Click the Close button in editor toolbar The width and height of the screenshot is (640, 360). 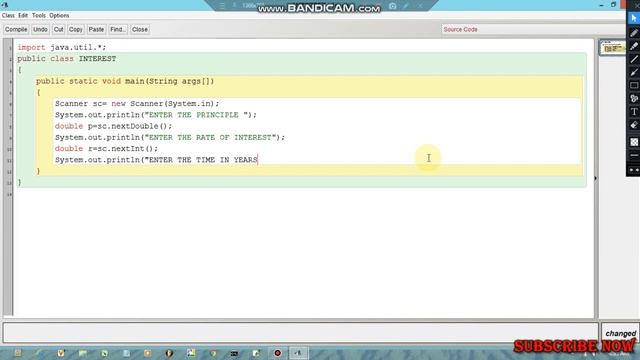140,29
